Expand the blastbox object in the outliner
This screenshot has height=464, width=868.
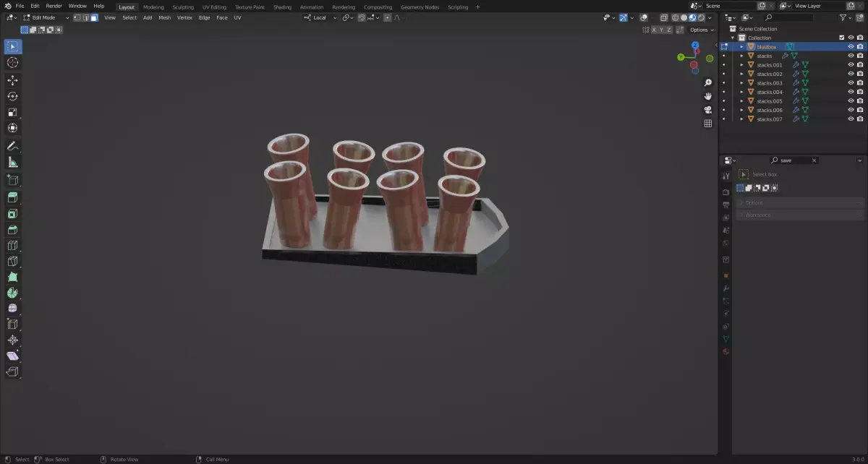click(741, 46)
